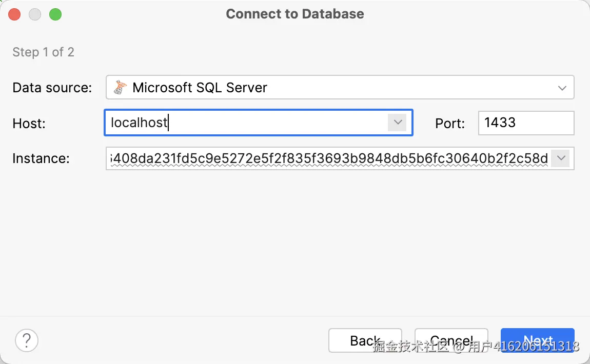Click the "Data source:" label
590x364 pixels.
[52, 88]
